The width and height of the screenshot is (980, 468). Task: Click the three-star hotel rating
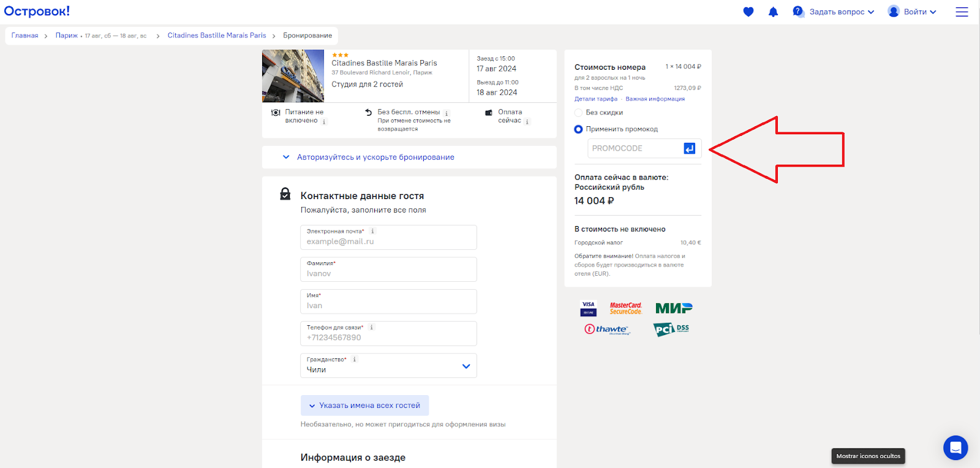(x=340, y=55)
